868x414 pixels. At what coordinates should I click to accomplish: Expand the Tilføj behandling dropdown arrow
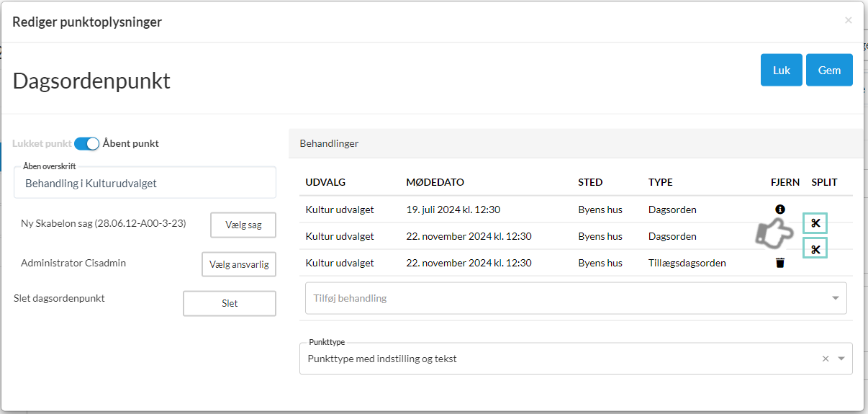[x=835, y=298]
